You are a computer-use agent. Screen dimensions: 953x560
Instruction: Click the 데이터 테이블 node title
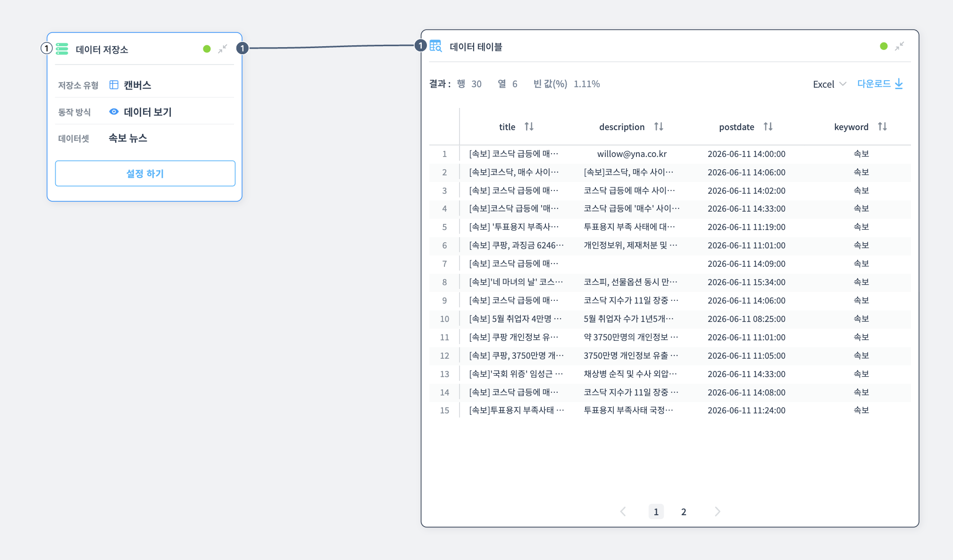476,47
